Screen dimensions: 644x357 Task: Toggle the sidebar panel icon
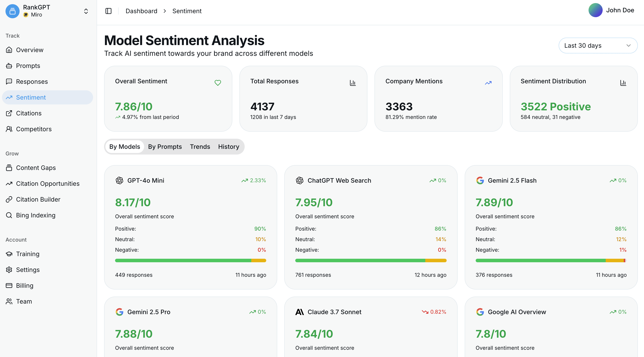pos(108,11)
